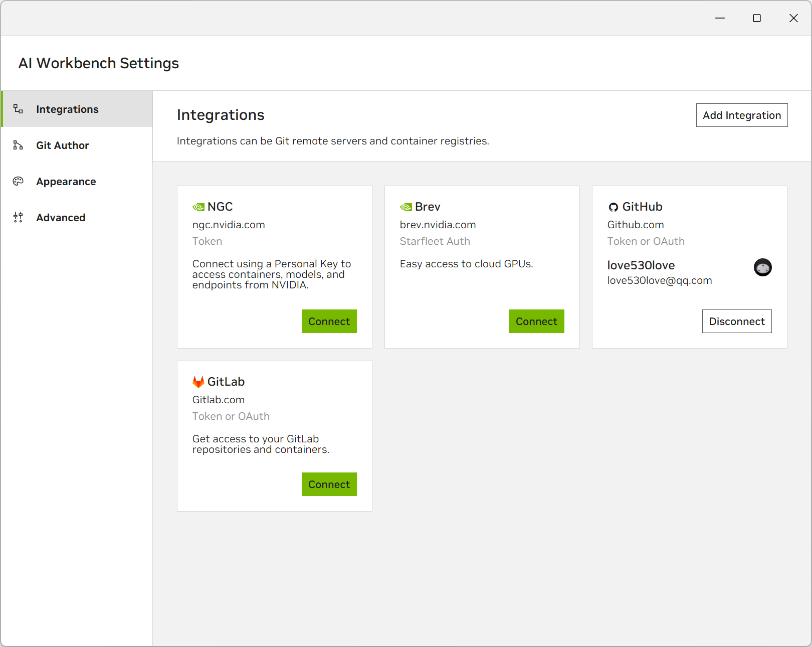This screenshot has width=812, height=647.
Task: Click the Brev card title
Action: tap(428, 207)
